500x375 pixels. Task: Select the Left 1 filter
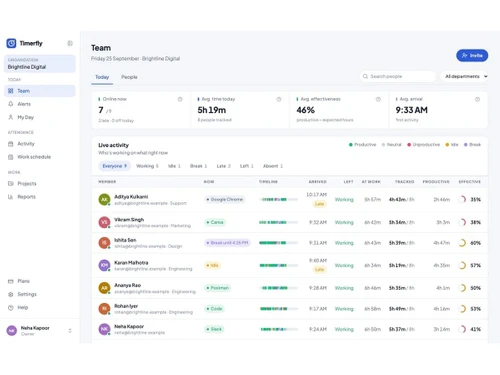point(247,166)
